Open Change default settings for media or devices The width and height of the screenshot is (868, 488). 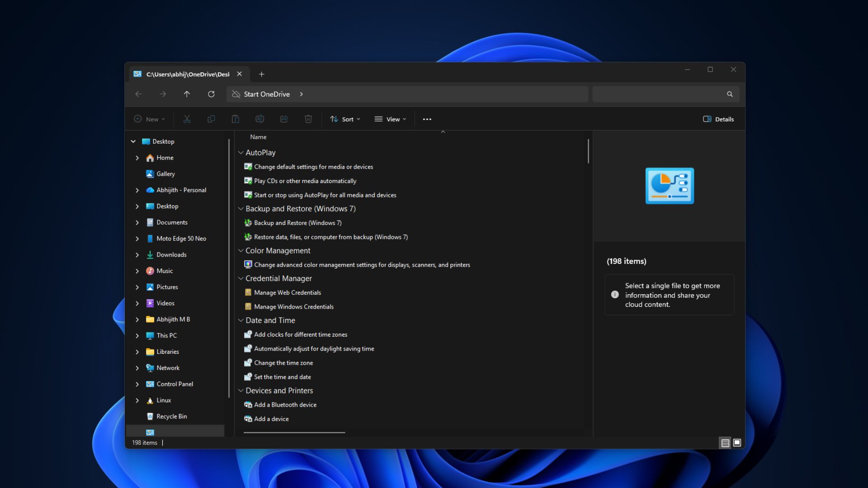click(313, 167)
